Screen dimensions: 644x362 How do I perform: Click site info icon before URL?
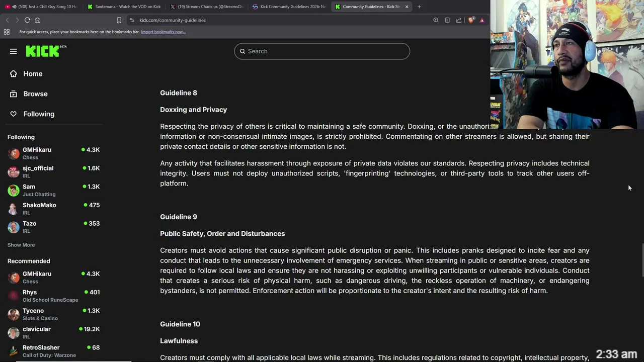point(132,20)
